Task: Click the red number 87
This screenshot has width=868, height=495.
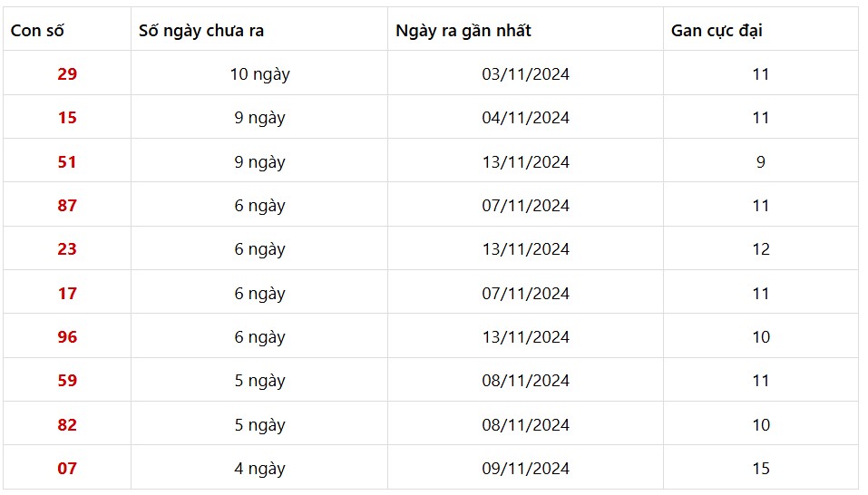Action: (x=67, y=206)
